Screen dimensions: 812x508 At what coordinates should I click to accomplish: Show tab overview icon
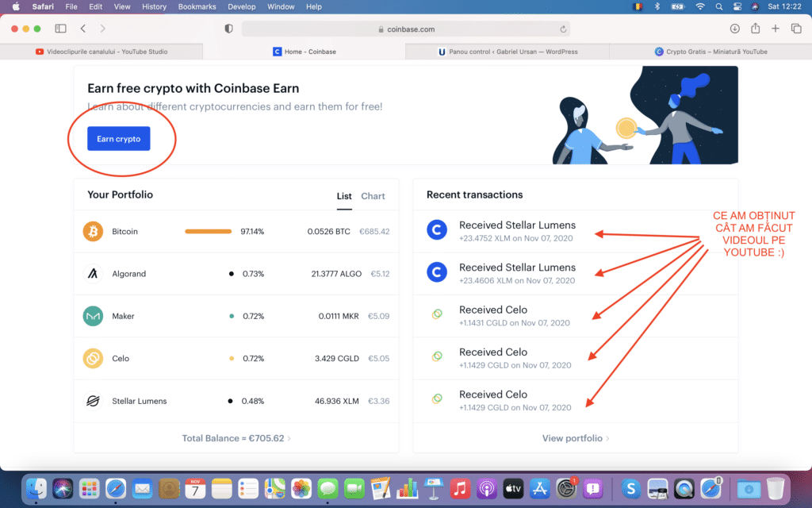coord(796,29)
